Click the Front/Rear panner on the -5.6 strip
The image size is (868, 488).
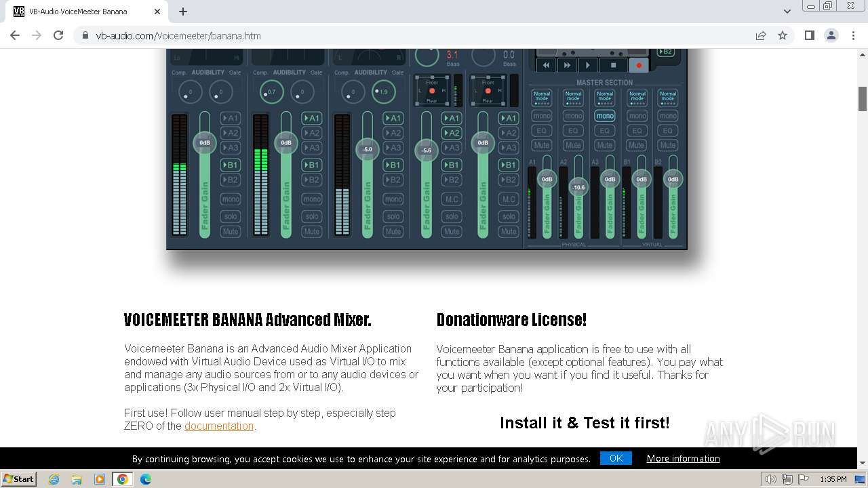pos(432,91)
